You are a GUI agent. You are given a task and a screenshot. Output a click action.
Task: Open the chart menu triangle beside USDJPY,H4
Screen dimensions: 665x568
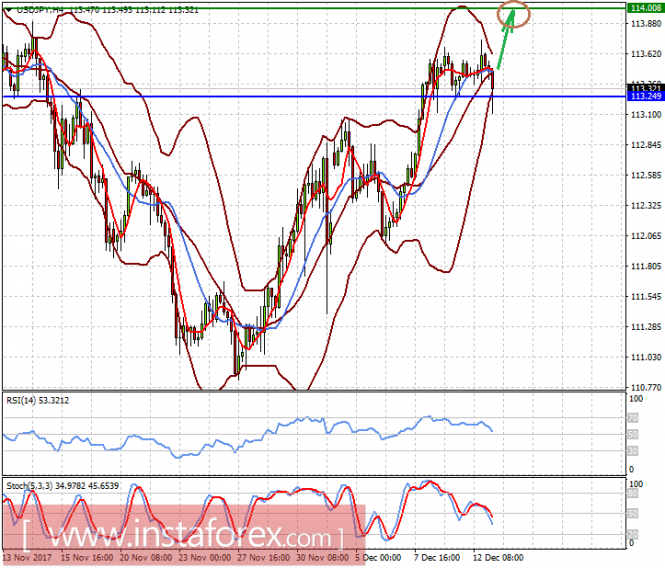[8, 10]
